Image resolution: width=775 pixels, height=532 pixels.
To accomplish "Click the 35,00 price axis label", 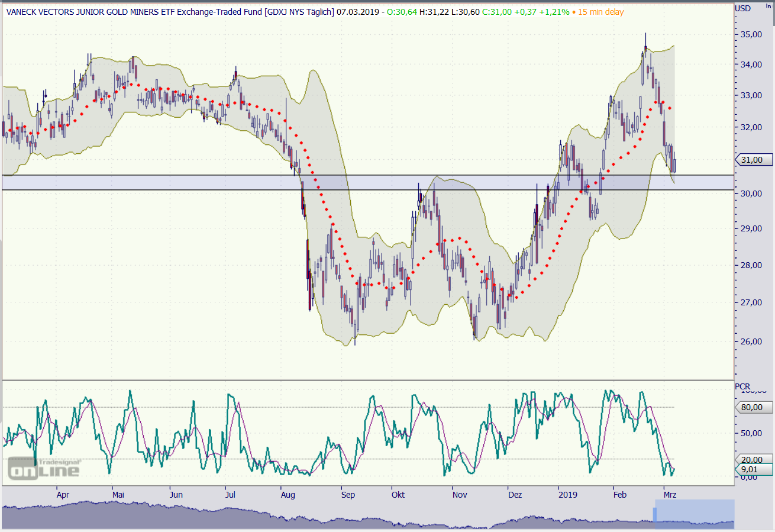I will pos(751,35).
